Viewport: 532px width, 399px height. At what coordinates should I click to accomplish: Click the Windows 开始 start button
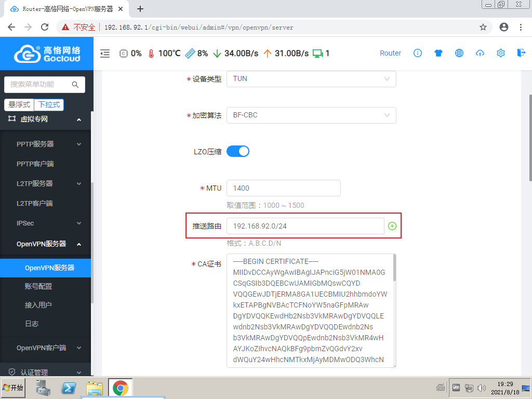click(x=13, y=388)
